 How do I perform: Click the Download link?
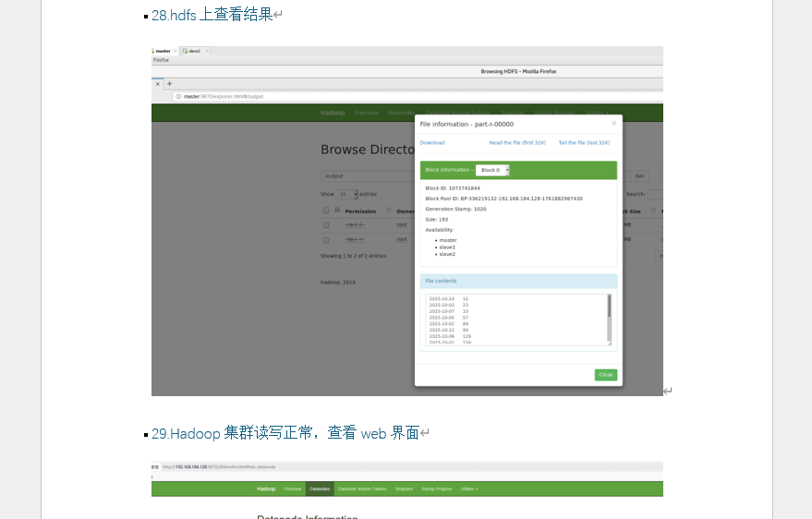pos(431,143)
